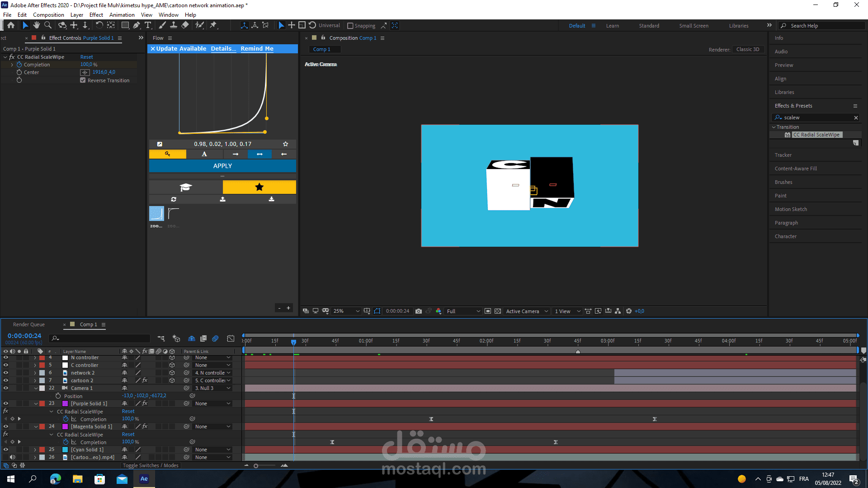Uncheck Reverse Transition checkbox
The width and height of the screenshot is (868, 488).
(x=83, y=80)
